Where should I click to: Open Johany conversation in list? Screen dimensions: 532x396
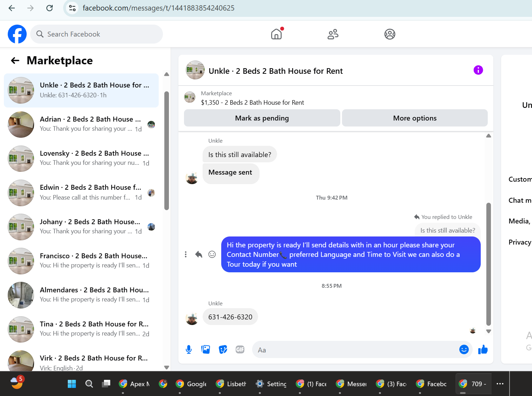tap(81, 227)
